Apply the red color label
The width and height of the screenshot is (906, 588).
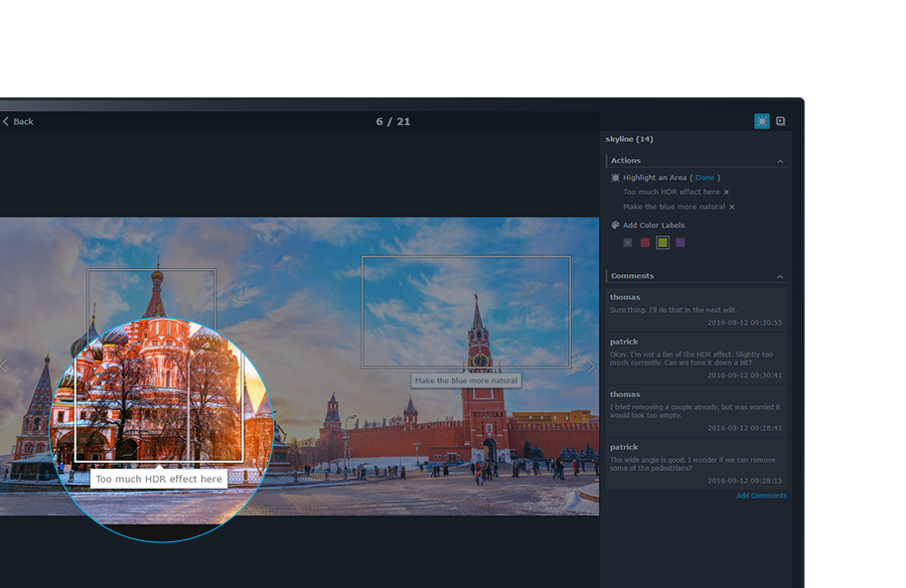click(x=645, y=242)
